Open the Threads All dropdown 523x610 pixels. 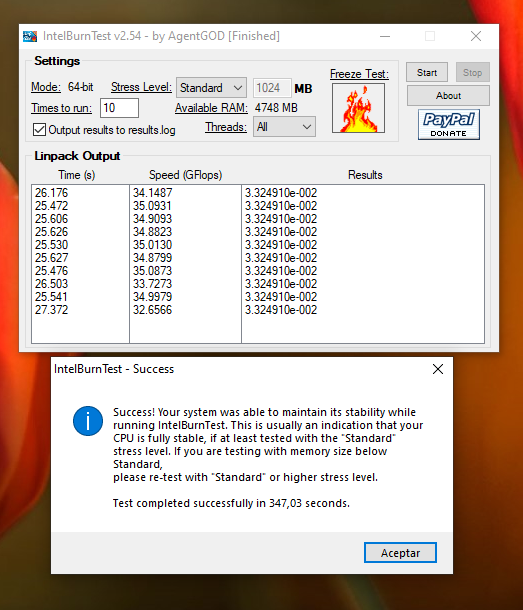click(x=284, y=127)
